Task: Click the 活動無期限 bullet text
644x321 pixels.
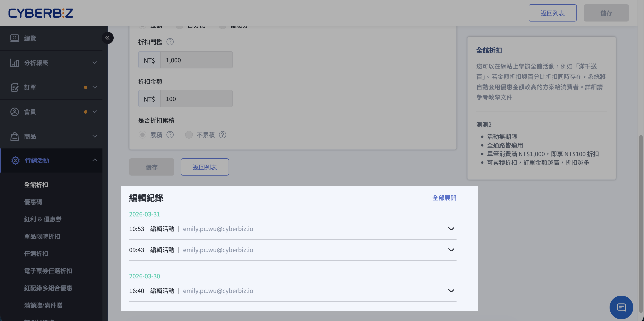Action: pyautogui.click(x=502, y=137)
